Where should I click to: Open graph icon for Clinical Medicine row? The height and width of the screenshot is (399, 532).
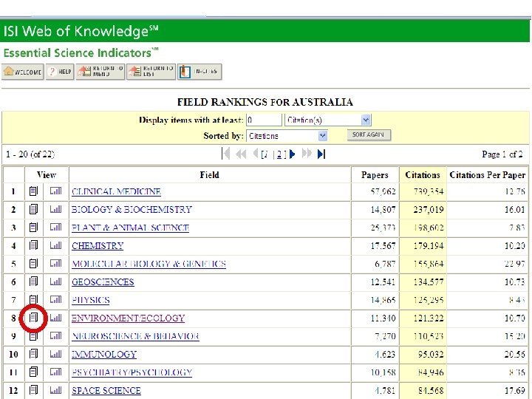point(55,191)
